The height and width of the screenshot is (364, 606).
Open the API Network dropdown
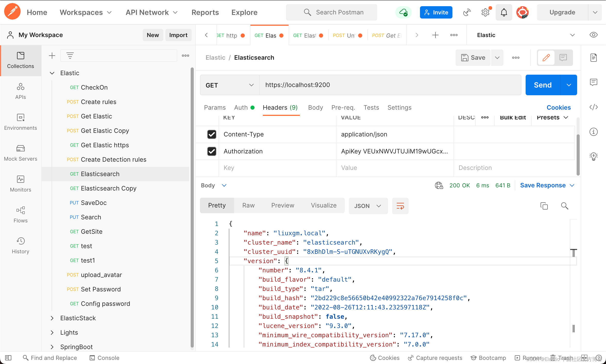151,12
